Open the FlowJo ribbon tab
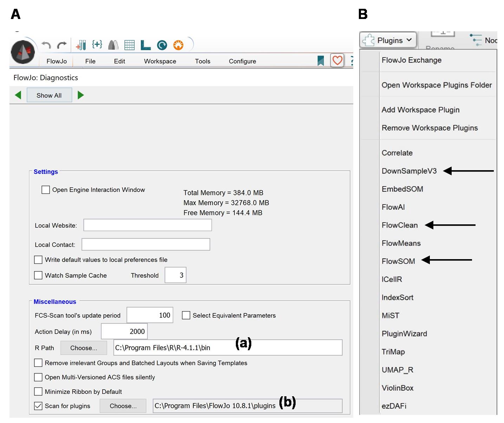 (57, 61)
